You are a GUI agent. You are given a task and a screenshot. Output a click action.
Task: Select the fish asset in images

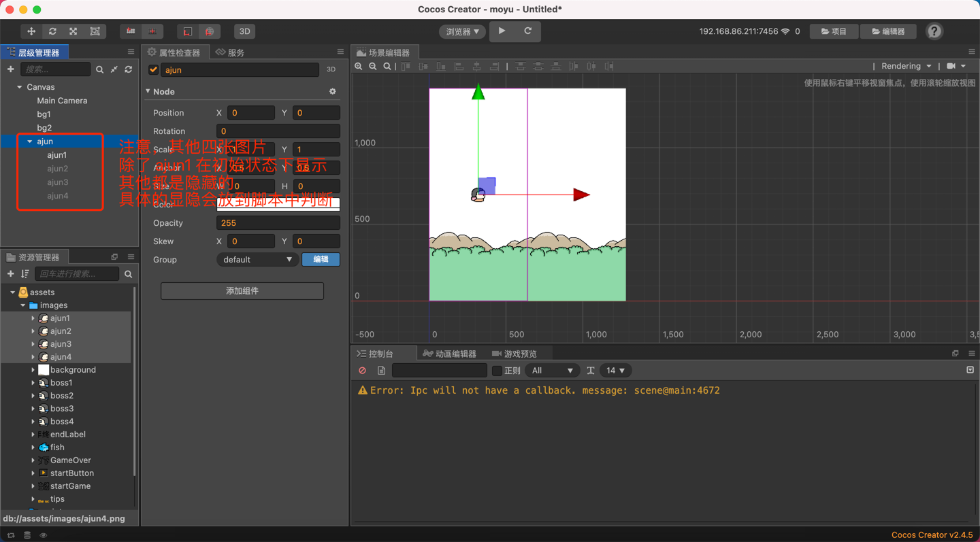57,447
